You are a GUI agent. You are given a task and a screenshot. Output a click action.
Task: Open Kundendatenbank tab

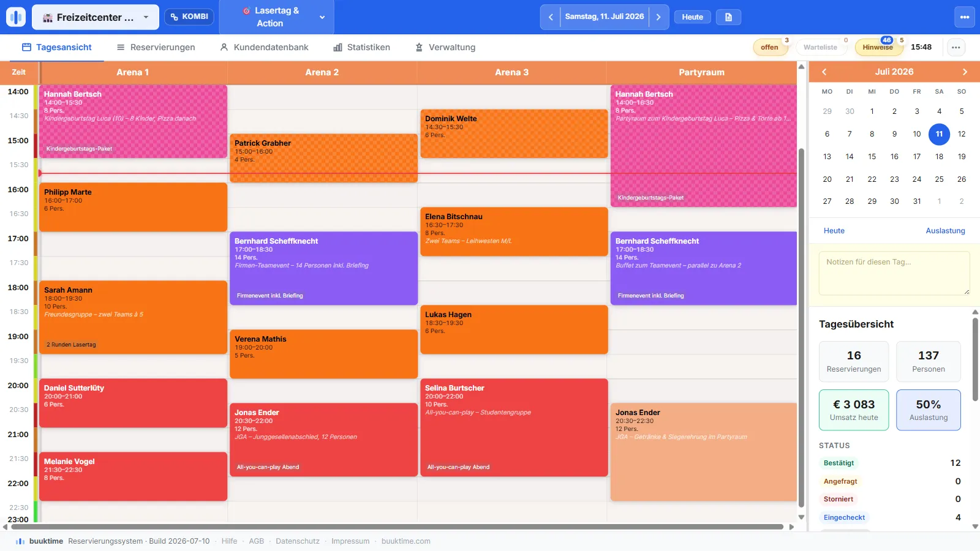point(264,47)
